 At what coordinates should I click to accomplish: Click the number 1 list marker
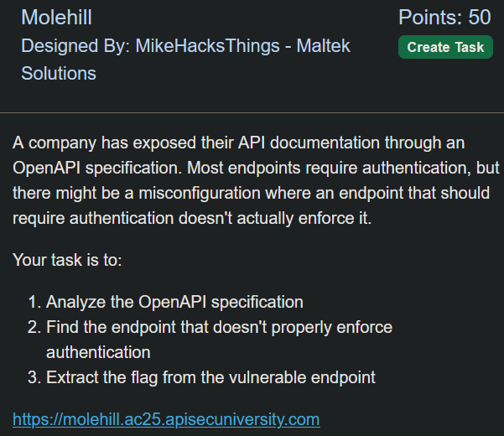click(x=34, y=302)
